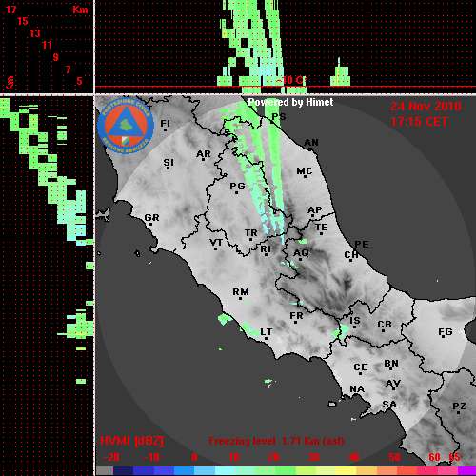The height and width of the screenshot is (476, 476).
Task: Click the '5' altitude label
Action: point(79,81)
